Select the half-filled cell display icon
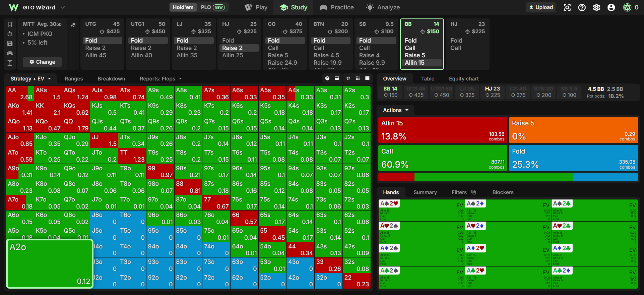This screenshot has height=295, width=644. pos(337,78)
